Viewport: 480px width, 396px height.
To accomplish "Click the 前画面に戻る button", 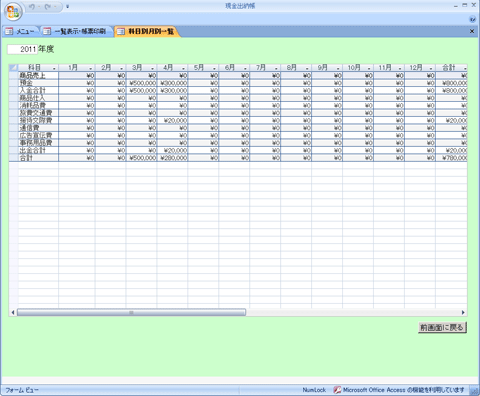I will tap(442, 327).
